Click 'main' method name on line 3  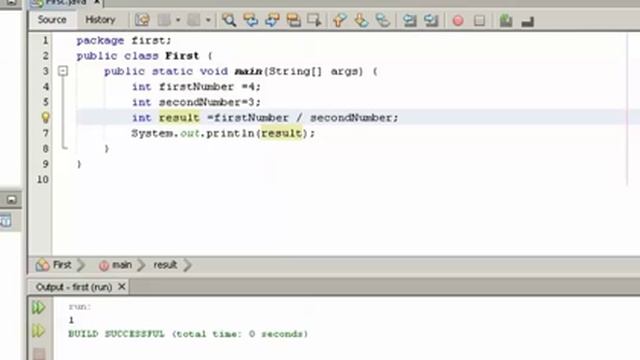click(248, 71)
